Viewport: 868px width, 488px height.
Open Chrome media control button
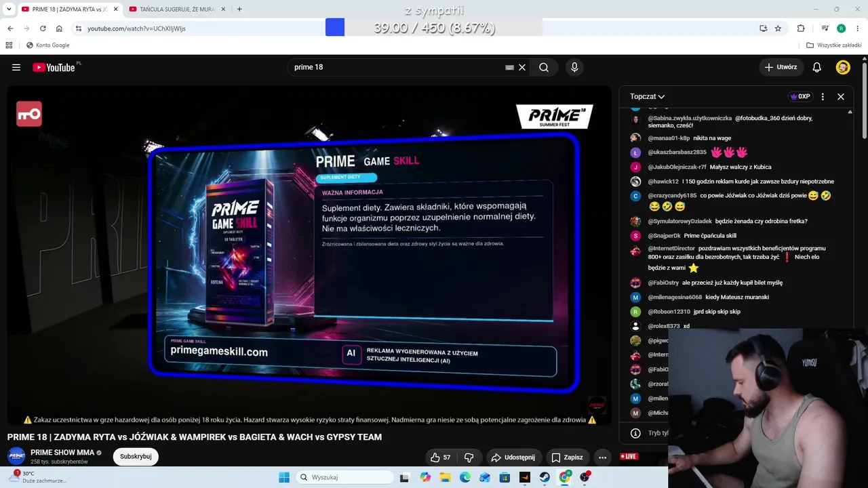[x=825, y=28]
